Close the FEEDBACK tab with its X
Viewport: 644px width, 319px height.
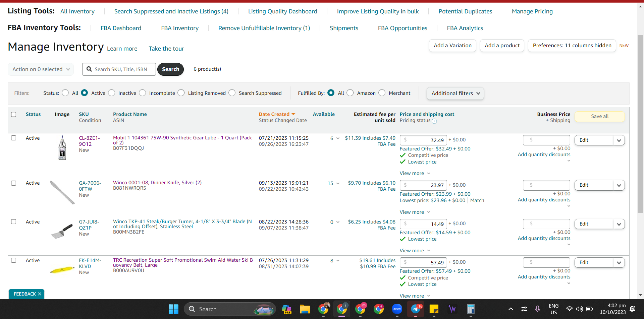pos(40,294)
